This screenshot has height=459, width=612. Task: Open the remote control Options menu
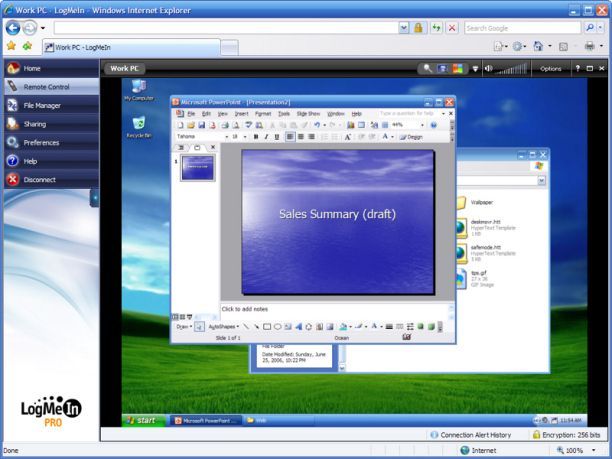[x=550, y=69]
